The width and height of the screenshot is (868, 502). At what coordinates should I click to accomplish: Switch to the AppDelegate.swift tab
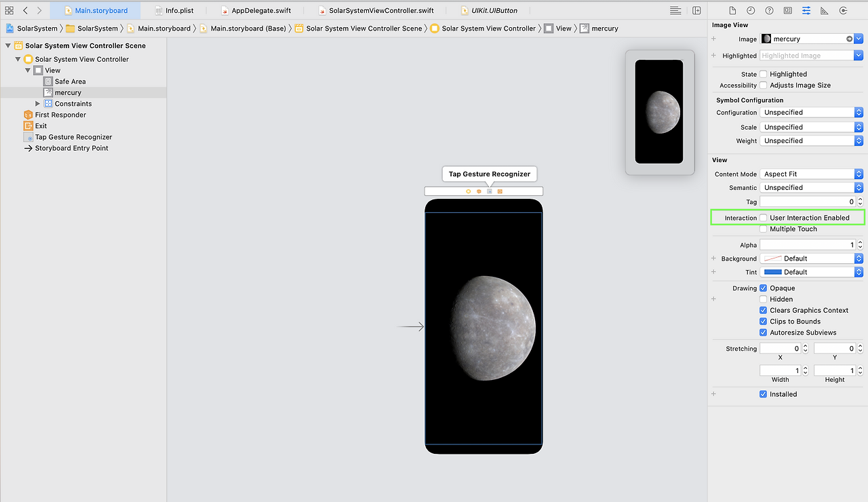(x=256, y=11)
